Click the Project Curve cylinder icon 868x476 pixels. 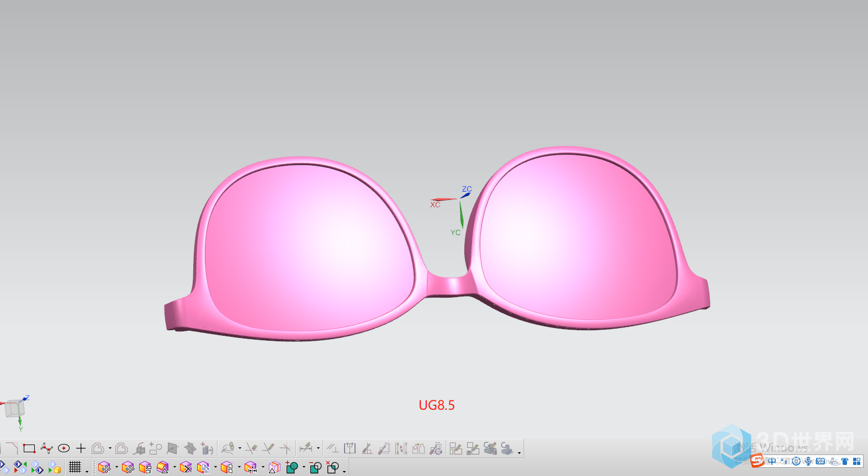tap(207, 448)
